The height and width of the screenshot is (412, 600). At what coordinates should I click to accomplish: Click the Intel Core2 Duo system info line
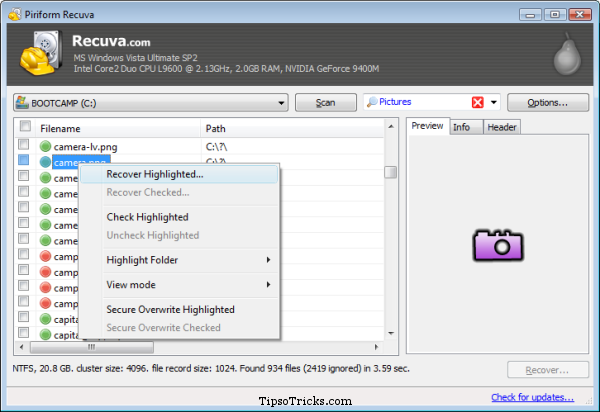pyautogui.click(x=226, y=69)
